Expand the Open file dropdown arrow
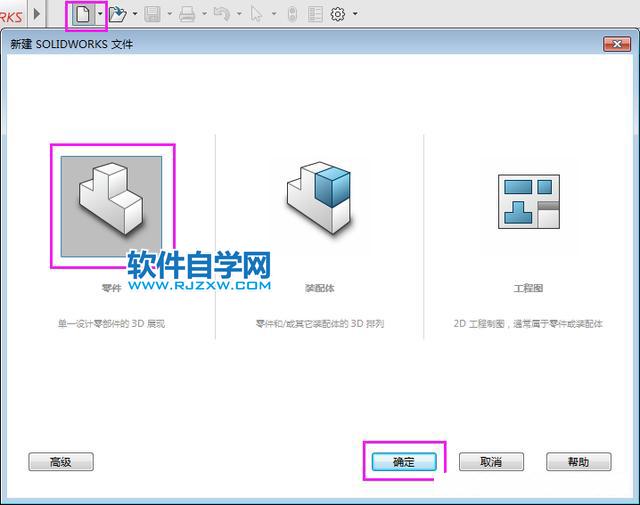The width and height of the screenshot is (640, 505). [x=135, y=14]
